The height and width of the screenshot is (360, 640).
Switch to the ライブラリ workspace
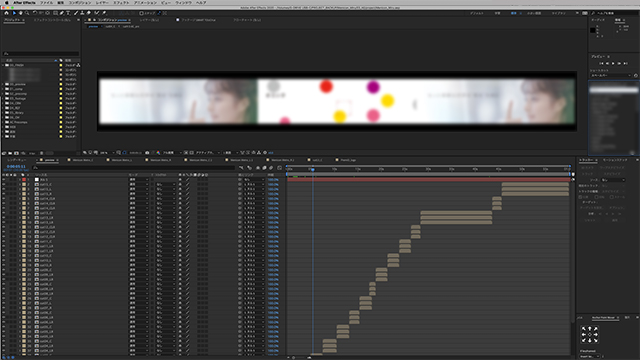point(559,13)
